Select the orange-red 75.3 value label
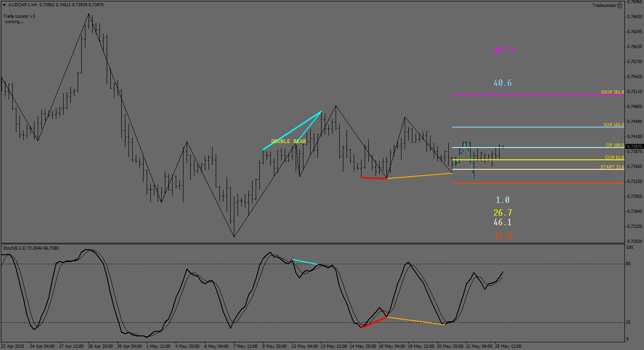Screen dimensions: 644x350 coord(502,237)
